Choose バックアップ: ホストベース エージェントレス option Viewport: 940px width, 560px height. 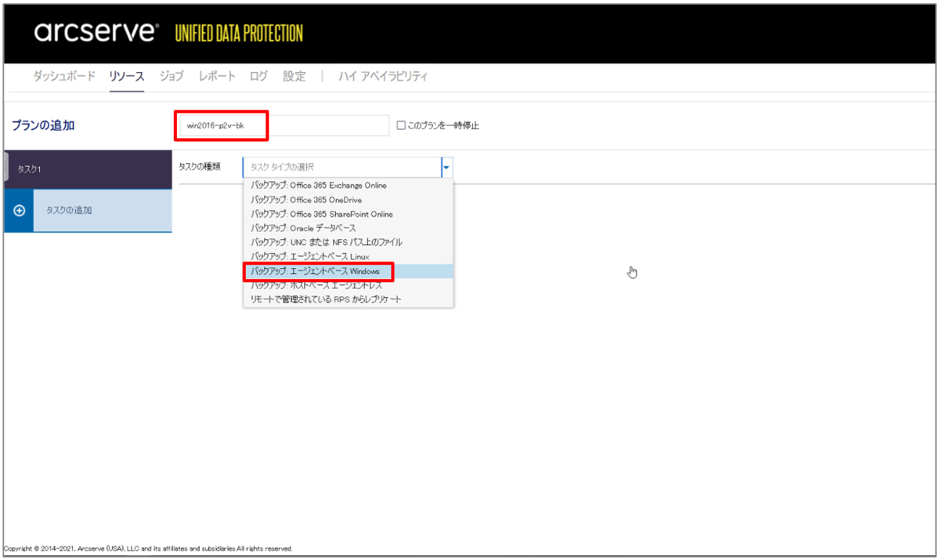(348, 285)
